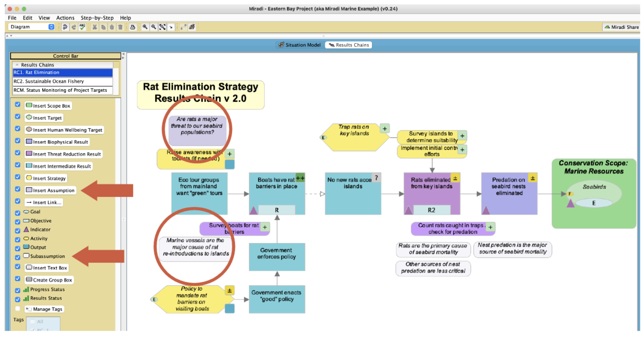Uncheck the Insert Scope Box checkbox
Screen dimensions: 644x341
tap(18, 104)
